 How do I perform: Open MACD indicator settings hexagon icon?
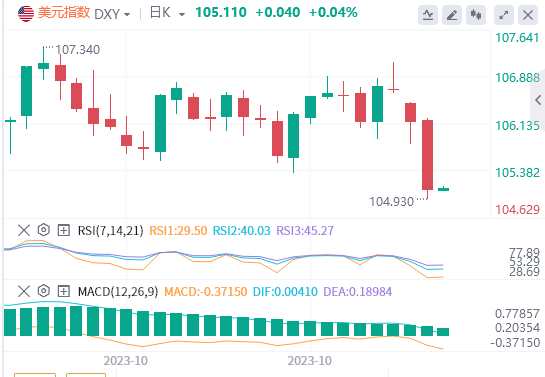44,291
